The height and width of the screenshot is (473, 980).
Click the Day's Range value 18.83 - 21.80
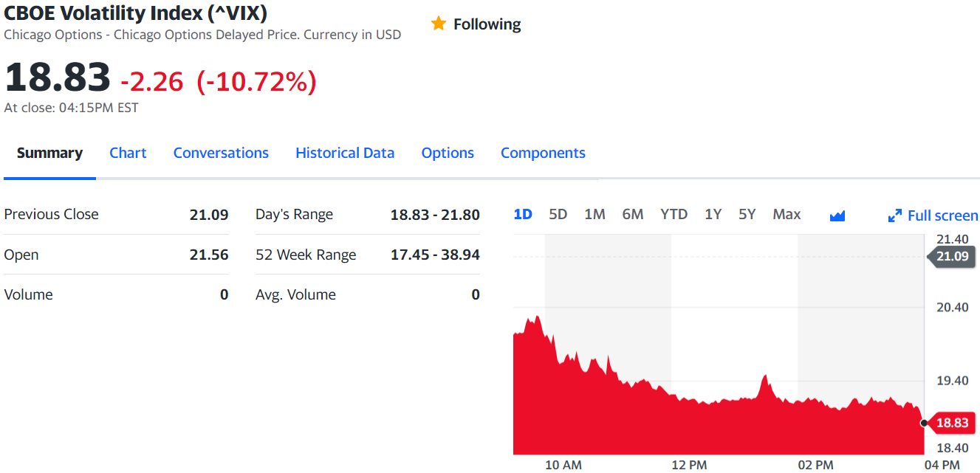(x=435, y=215)
